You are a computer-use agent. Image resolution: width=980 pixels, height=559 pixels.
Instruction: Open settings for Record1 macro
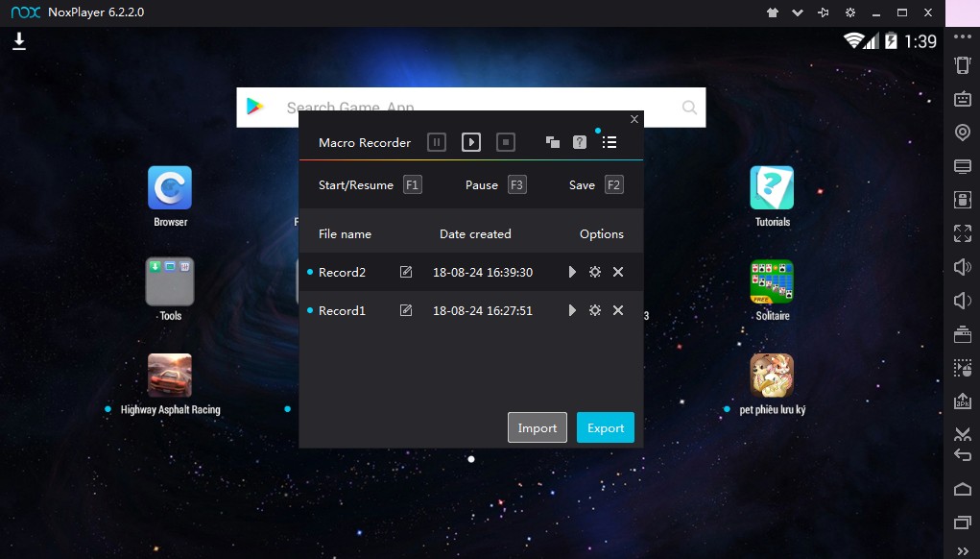(x=595, y=310)
